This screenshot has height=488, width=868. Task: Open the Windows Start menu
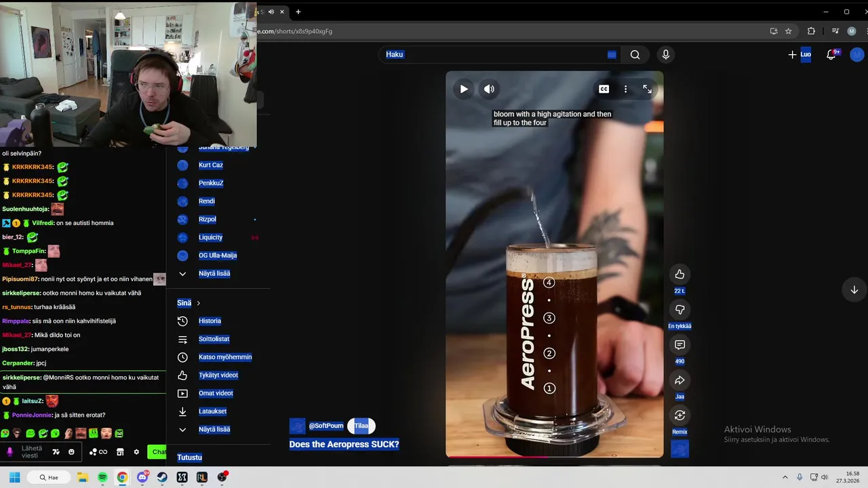[x=14, y=477]
